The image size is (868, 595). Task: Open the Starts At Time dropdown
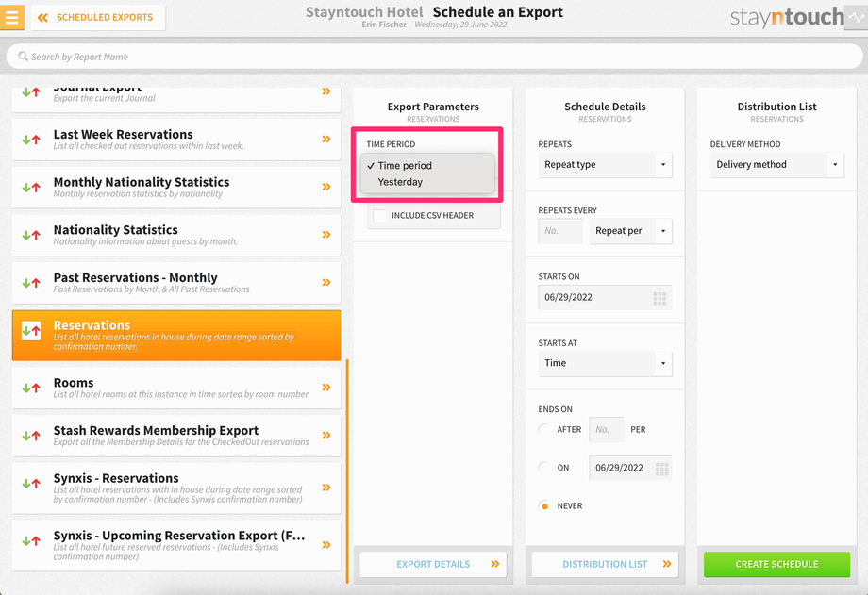tap(605, 363)
